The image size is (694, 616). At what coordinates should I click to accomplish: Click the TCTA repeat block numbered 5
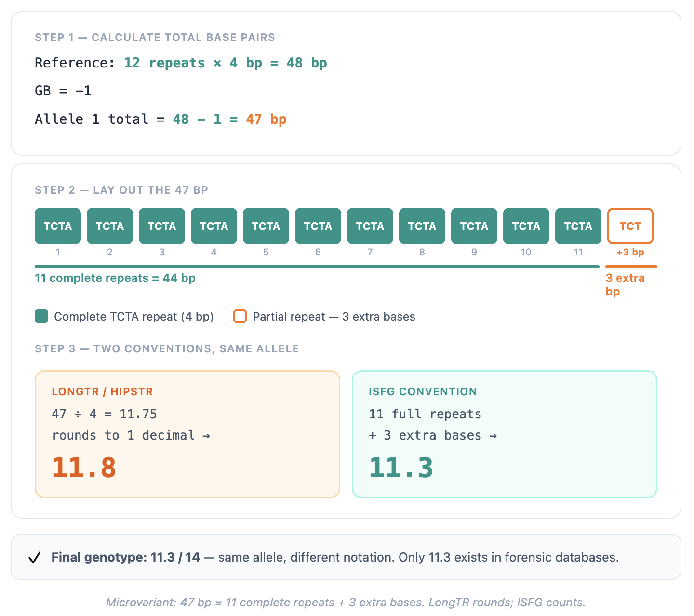[x=266, y=226]
